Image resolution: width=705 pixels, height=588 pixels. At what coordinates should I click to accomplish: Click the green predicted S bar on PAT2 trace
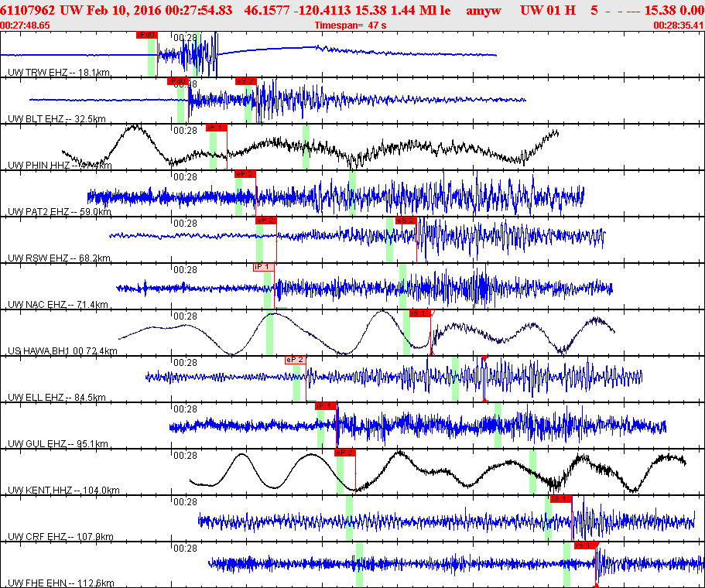(x=353, y=193)
